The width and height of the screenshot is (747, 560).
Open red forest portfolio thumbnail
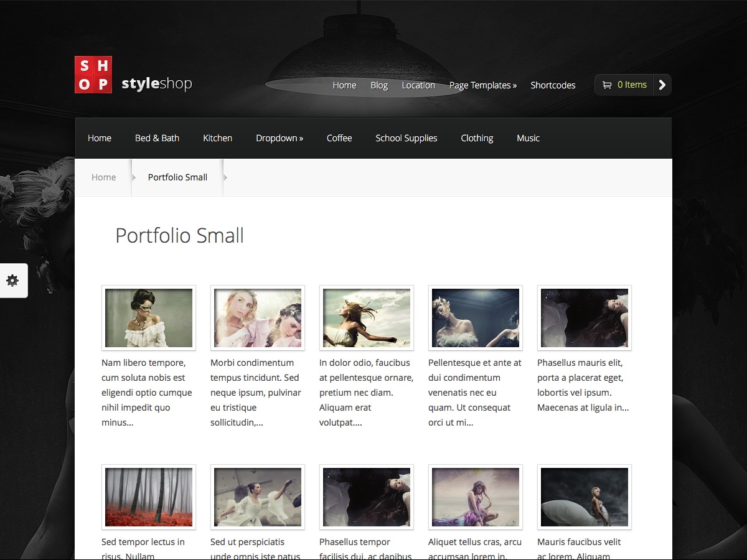click(x=149, y=497)
